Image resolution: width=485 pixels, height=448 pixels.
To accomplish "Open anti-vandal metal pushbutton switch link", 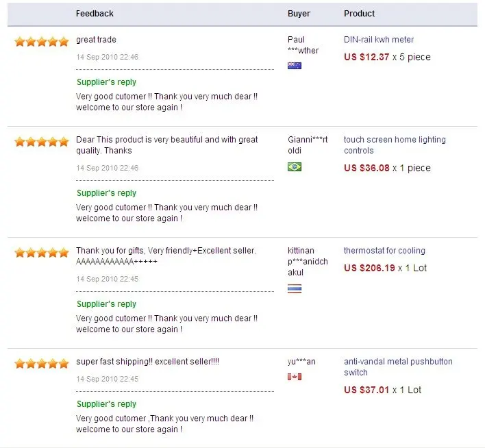I will pyautogui.click(x=398, y=366).
